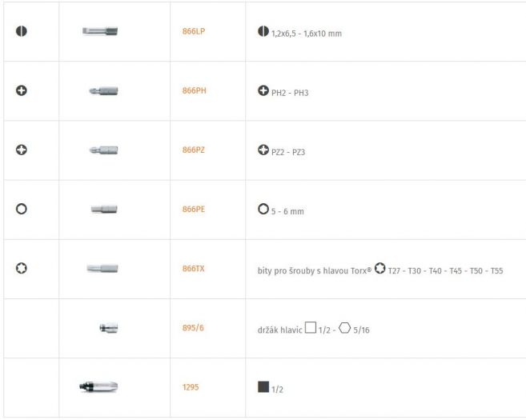The height and width of the screenshot is (420, 526).
Task: Click the Phillips cross icon beside 866PH row
Action: tap(22, 91)
